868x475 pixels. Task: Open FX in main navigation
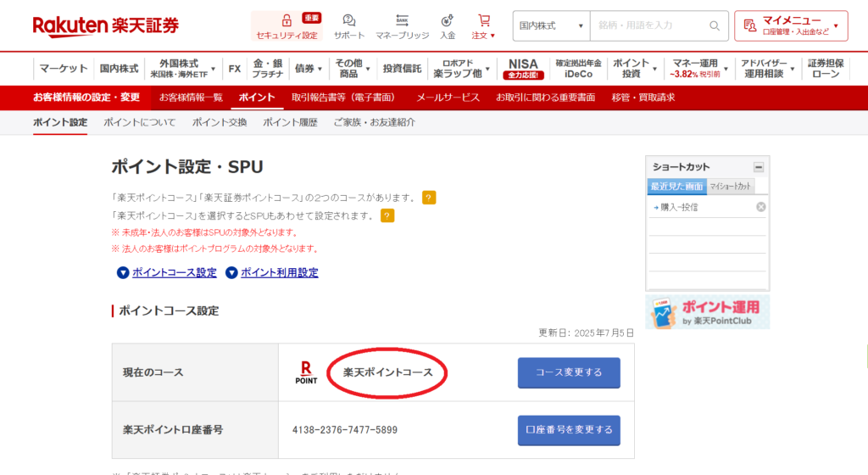pos(234,69)
